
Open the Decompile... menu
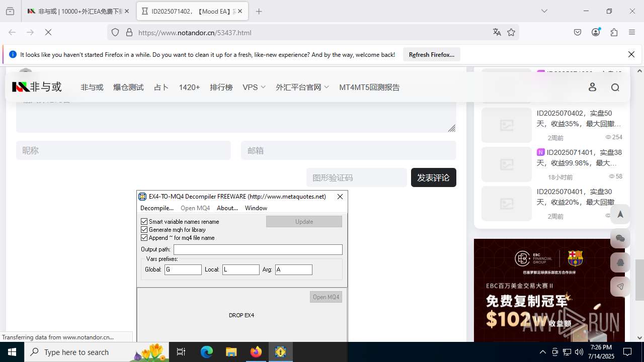(157, 208)
